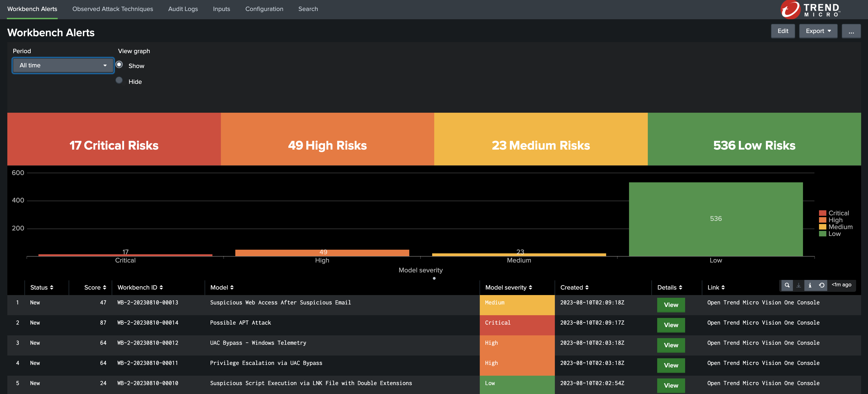
Task: Open the Audit Logs tab
Action: pos(183,9)
